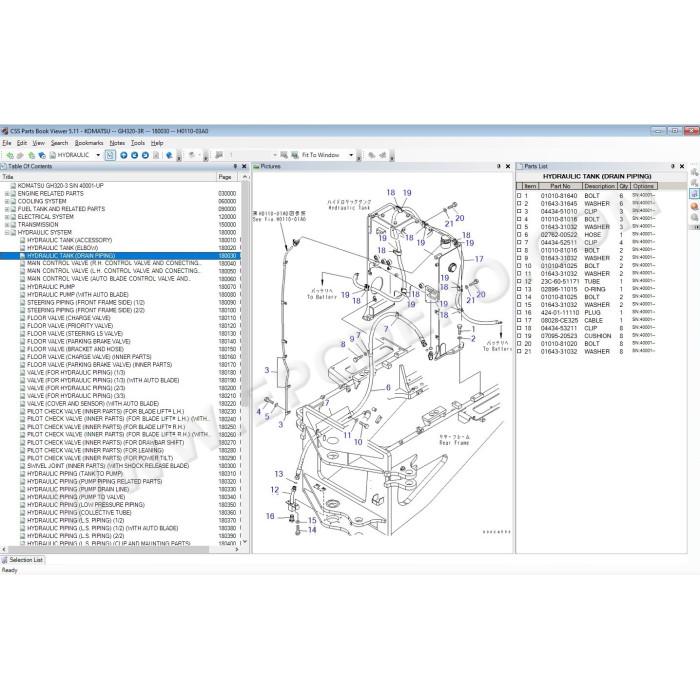Click the flag bookmark toolbar icon
This screenshot has height=700, width=700.
coord(219,155)
